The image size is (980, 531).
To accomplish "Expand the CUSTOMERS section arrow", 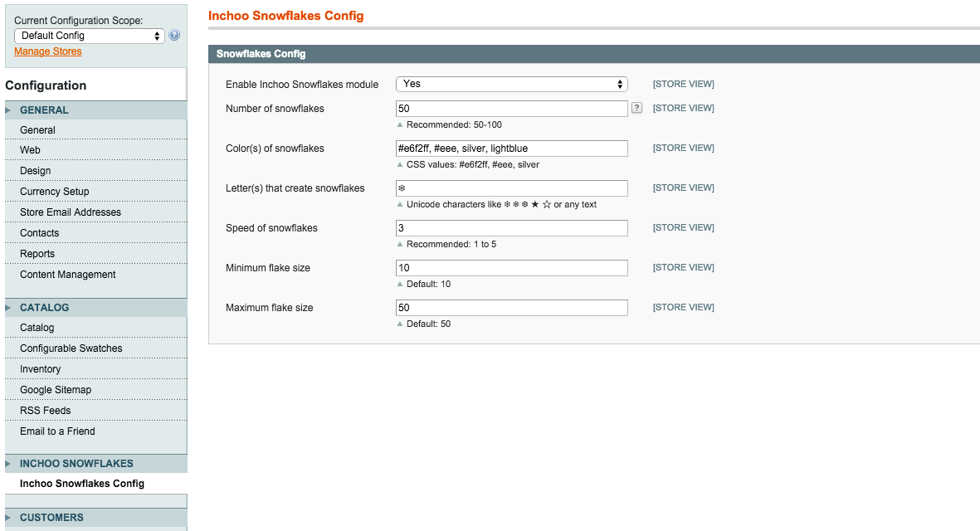I will pos(9,517).
